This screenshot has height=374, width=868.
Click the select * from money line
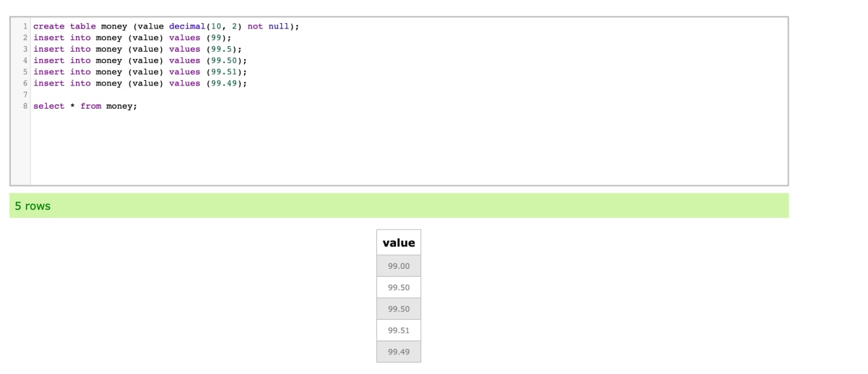pyautogui.click(x=85, y=106)
